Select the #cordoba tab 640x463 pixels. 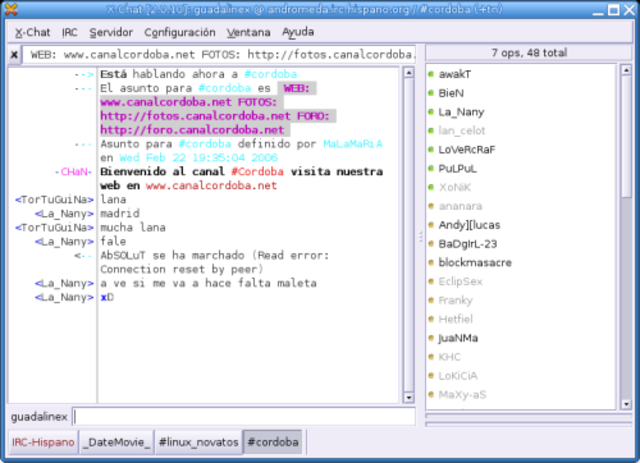273,442
